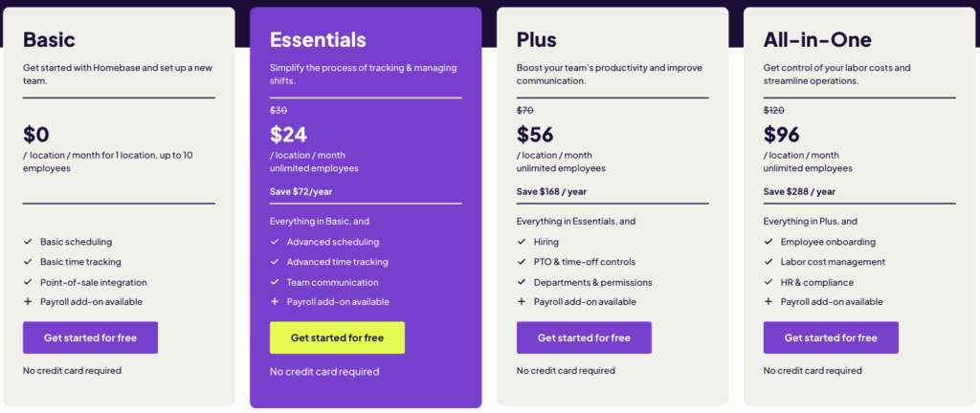The height and width of the screenshot is (413, 980).
Task: Click the checkmark beside Advanced scheduling
Action: click(274, 242)
